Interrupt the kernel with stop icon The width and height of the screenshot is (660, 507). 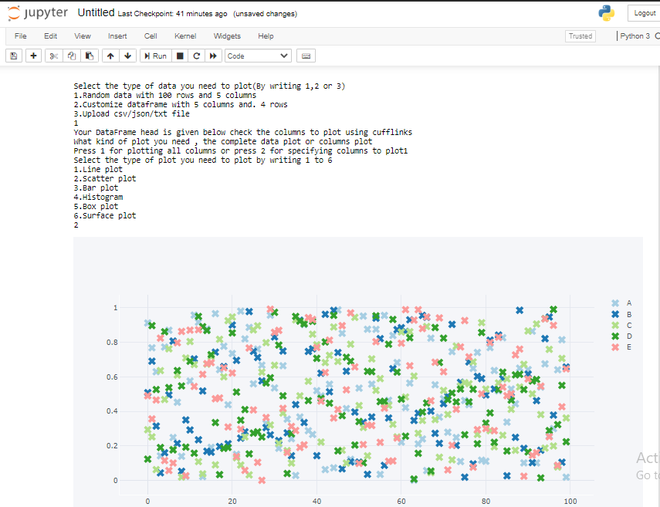click(x=180, y=56)
